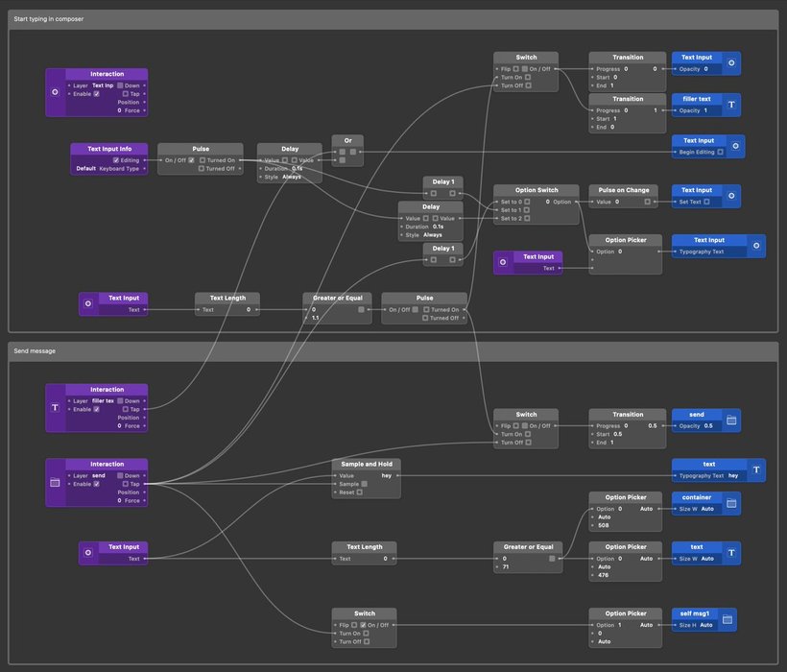
Task: Open the Style Always dropdown in top Delay patch
Action: click(291, 177)
